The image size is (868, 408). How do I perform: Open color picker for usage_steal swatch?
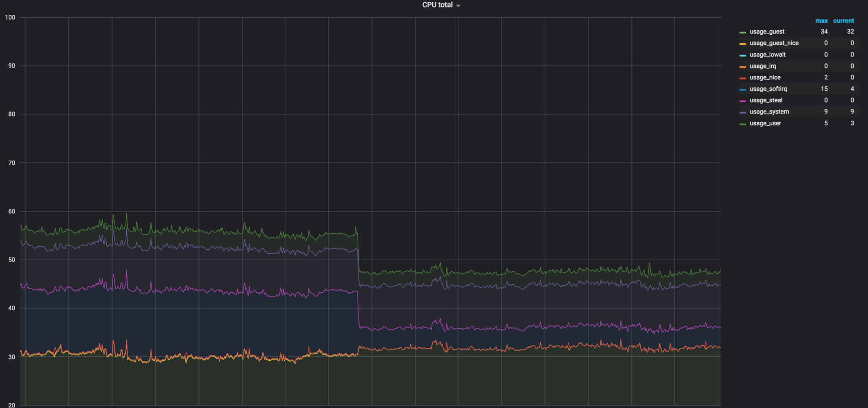point(743,101)
